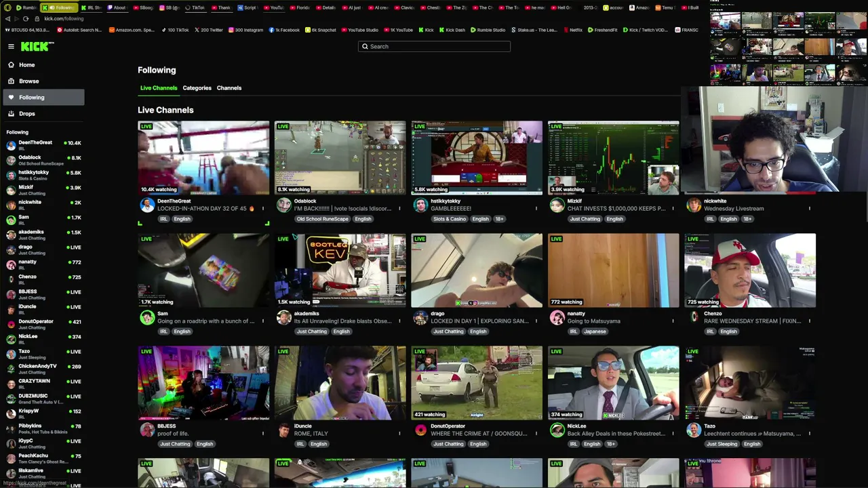Open nickwhite's avatar in the stream grid
This screenshot has height=488, width=868.
(694, 205)
